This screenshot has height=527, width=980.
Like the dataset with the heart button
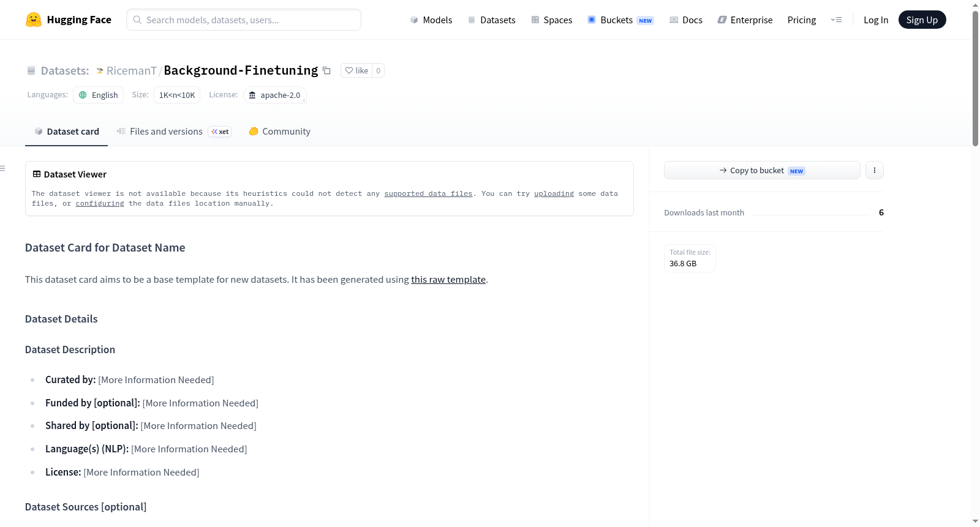356,70
